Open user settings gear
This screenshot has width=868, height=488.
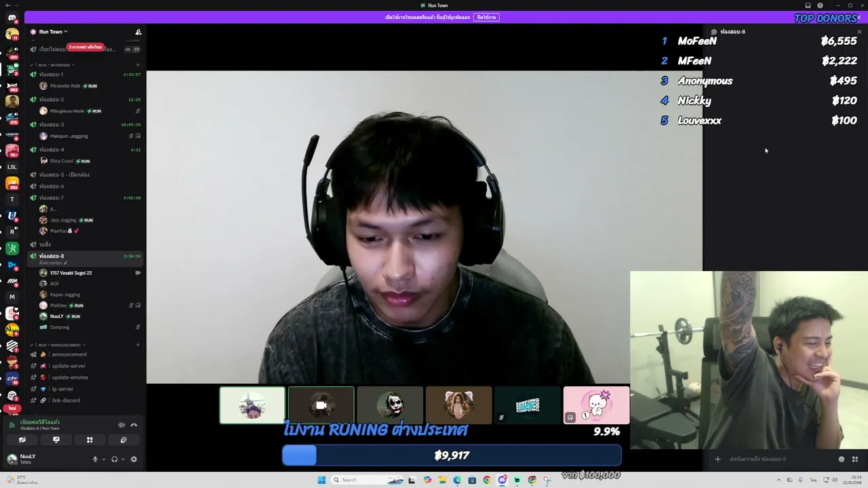(134, 460)
